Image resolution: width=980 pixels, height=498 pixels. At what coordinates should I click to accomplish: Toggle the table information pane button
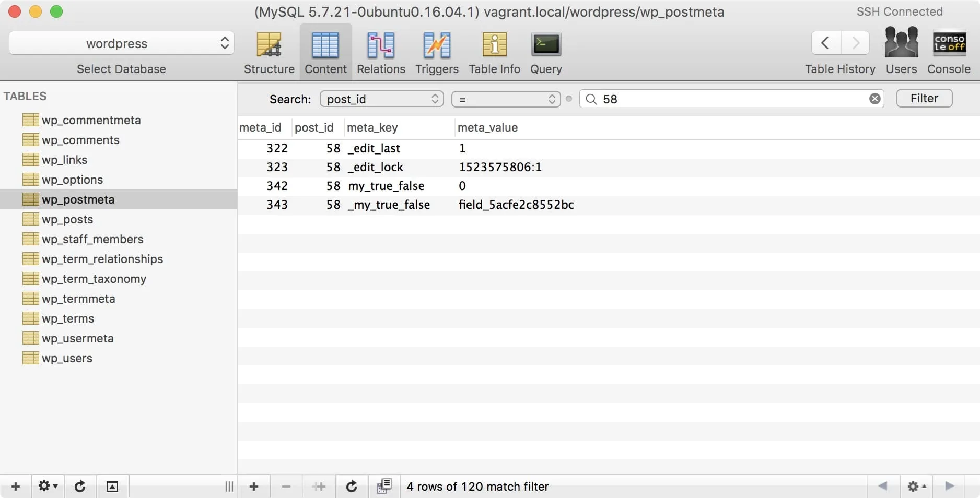112,487
